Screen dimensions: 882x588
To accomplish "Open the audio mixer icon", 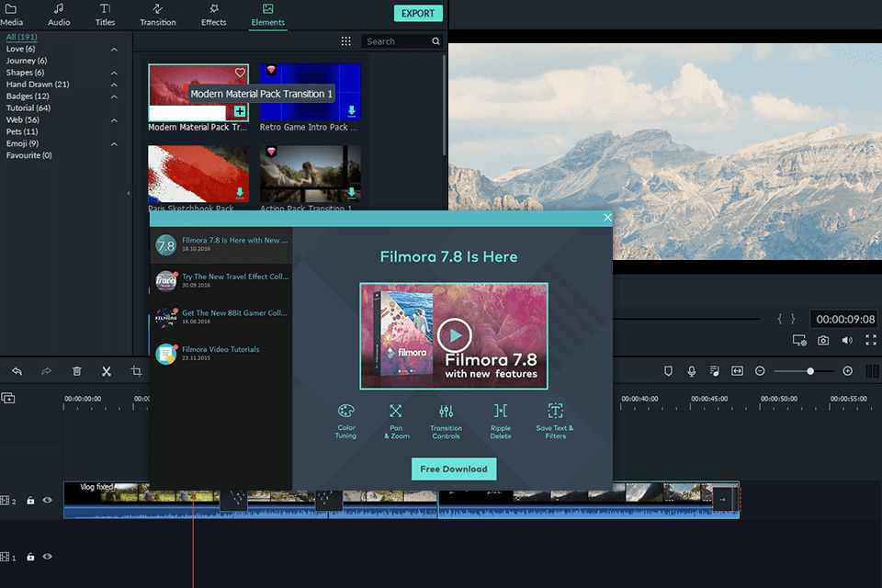I will [715, 371].
